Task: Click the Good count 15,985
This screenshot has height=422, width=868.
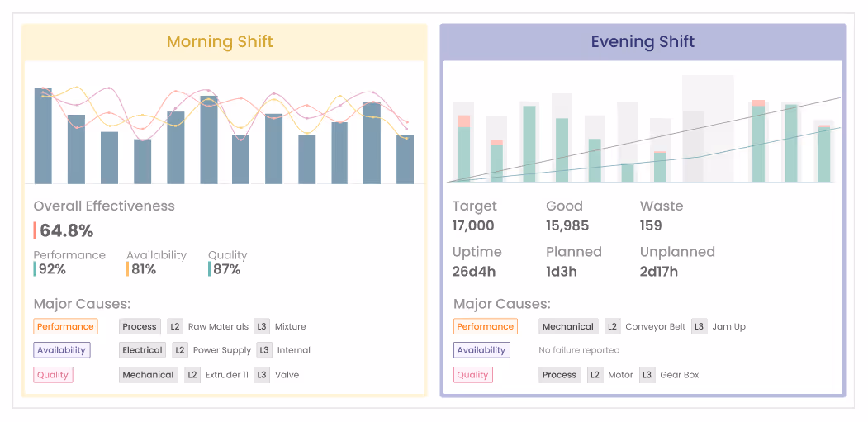Action: pyautogui.click(x=569, y=226)
